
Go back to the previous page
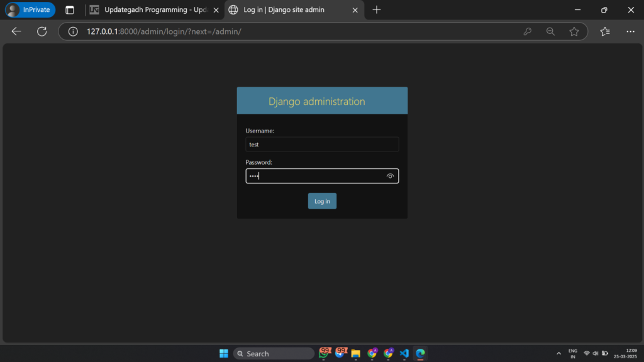[x=16, y=31]
